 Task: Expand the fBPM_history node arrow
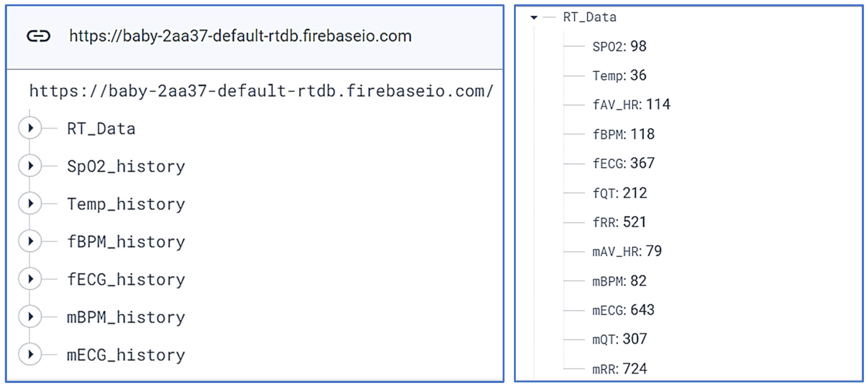pyautogui.click(x=30, y=241)
